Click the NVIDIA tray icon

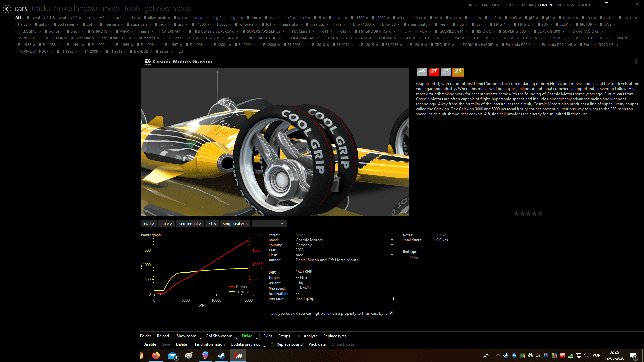click(x=522, y=355)
